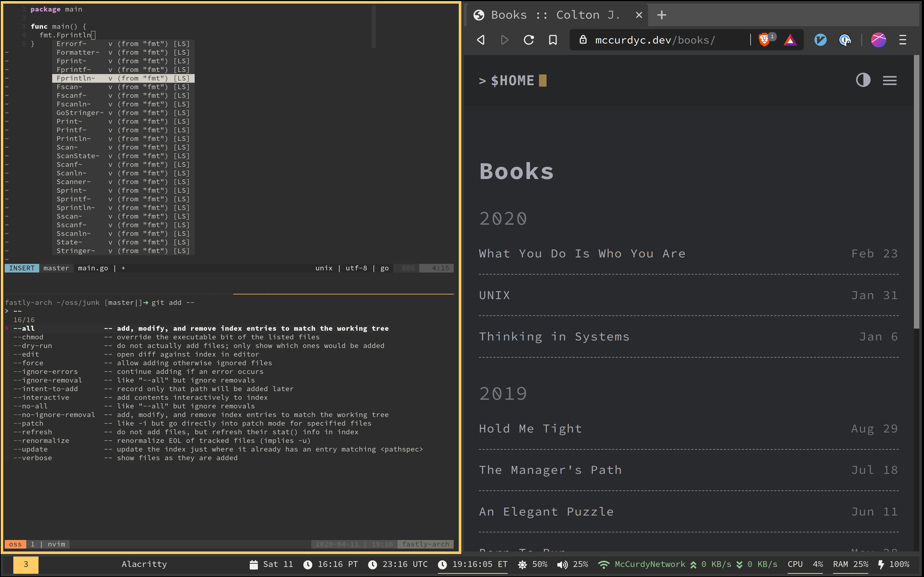Click the address bar showing mccurdyc.dev/books/
Screen dimensions: 924x577
pos(654,40)
